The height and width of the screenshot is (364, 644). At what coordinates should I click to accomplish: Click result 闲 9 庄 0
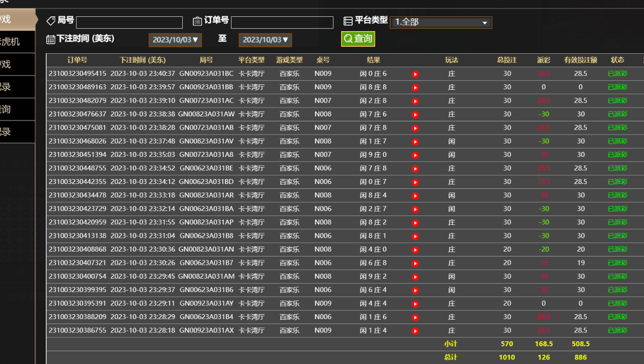(x=373, y=154)
